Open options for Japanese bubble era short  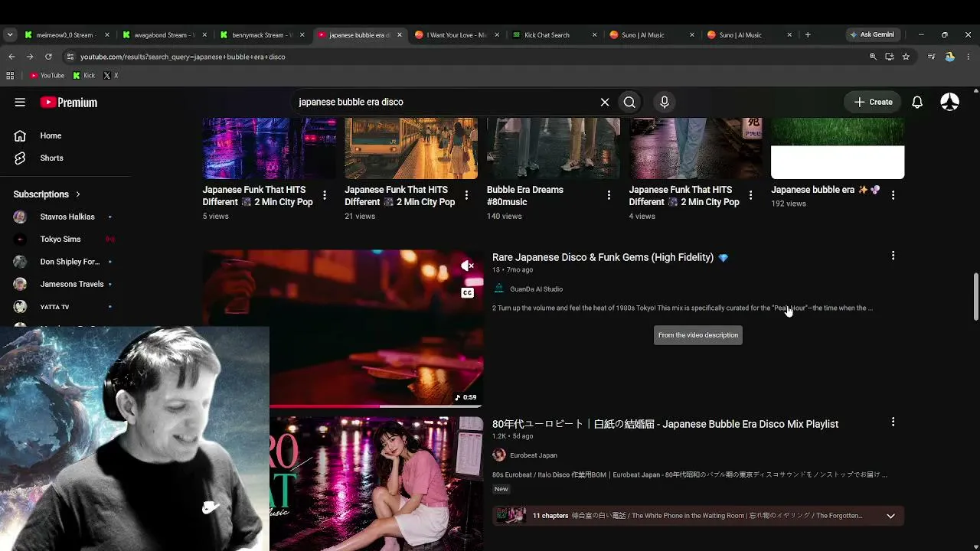pos(893,195)
